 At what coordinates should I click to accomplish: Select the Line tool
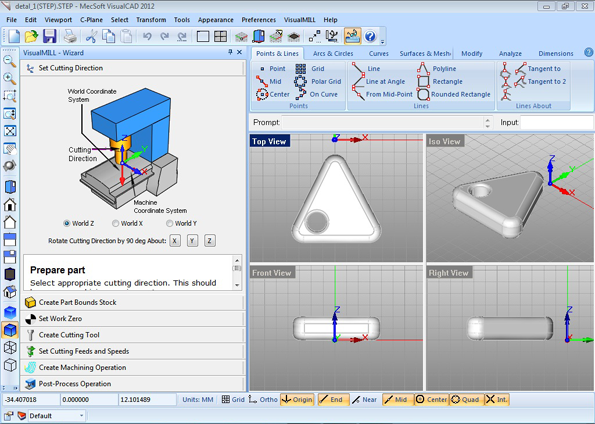pos(366,69)
